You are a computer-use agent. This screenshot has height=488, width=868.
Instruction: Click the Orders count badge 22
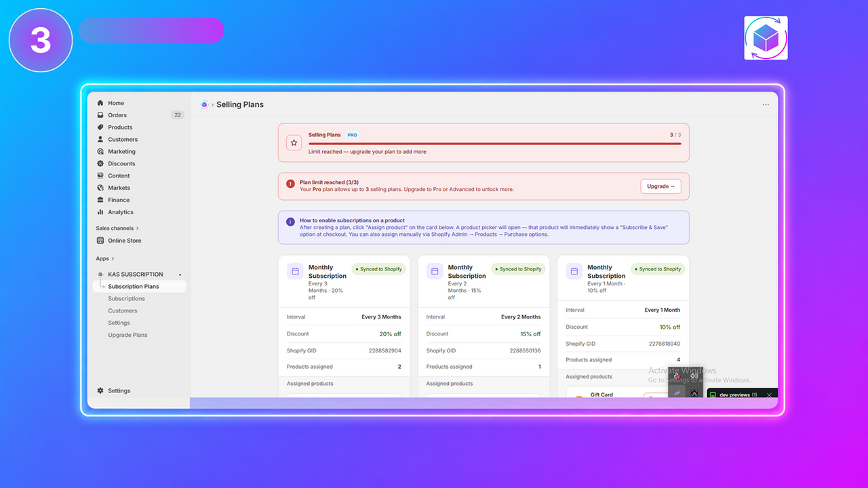(x=178, y=115)
